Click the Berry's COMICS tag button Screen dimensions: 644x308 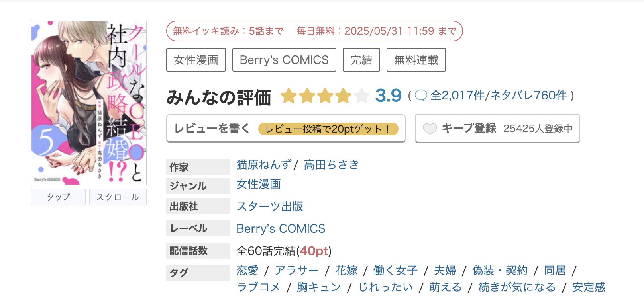point(284,60)
